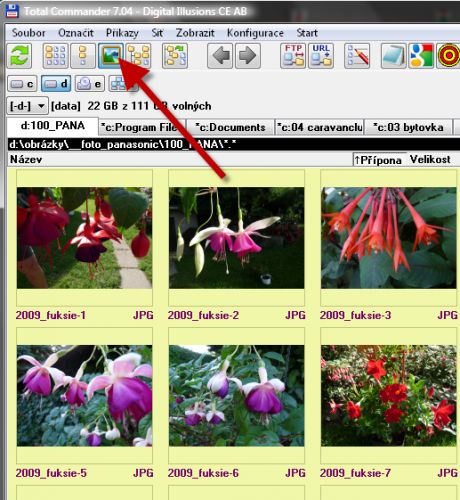Click the green Reread source refresh icon
This screenshot has height=500, width=460.
pyautogui.click(x=19, y=56)
